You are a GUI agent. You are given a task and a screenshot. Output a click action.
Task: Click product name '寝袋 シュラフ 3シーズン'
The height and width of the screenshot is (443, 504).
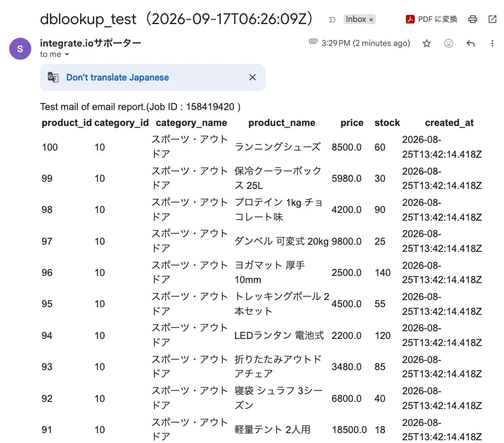(278, 398)
